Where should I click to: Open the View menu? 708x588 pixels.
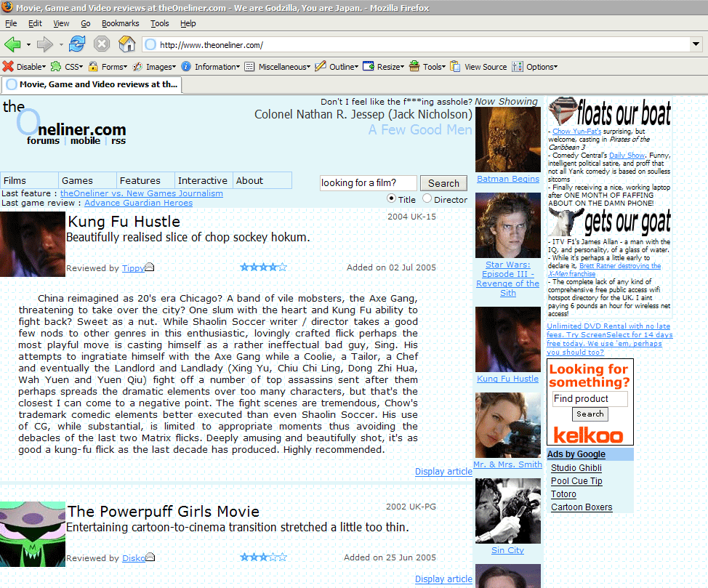pyautogui.click(x=61, y=23)
